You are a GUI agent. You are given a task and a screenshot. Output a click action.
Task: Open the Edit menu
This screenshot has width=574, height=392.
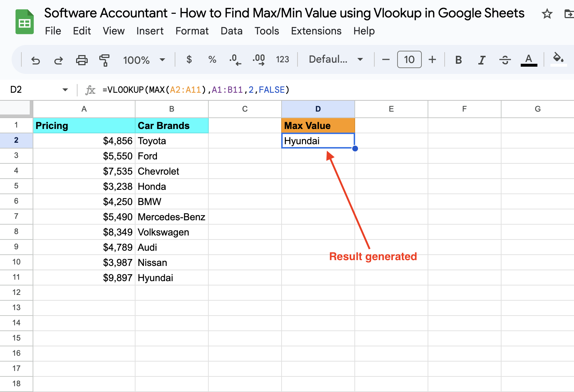click(82, 31)
